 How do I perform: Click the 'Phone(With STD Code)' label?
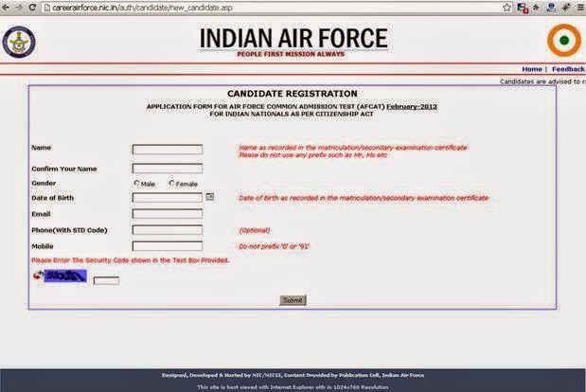[69, 230]
